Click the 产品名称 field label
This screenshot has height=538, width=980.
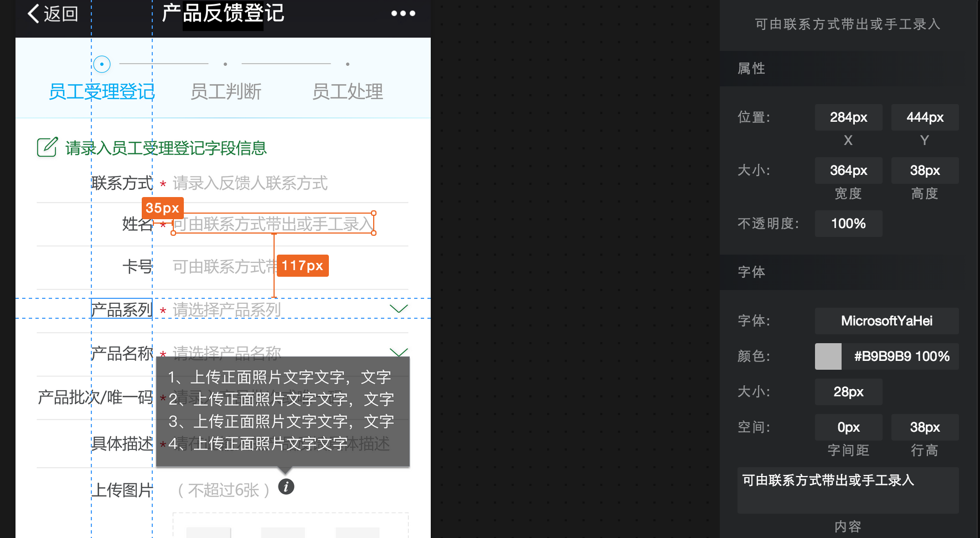click(x=122, y=353)
